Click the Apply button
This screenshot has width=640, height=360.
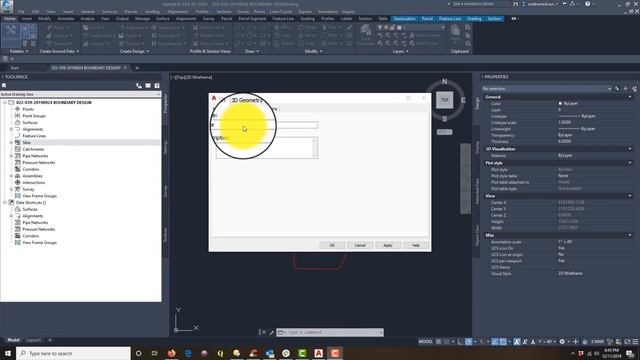click(388, 245)
